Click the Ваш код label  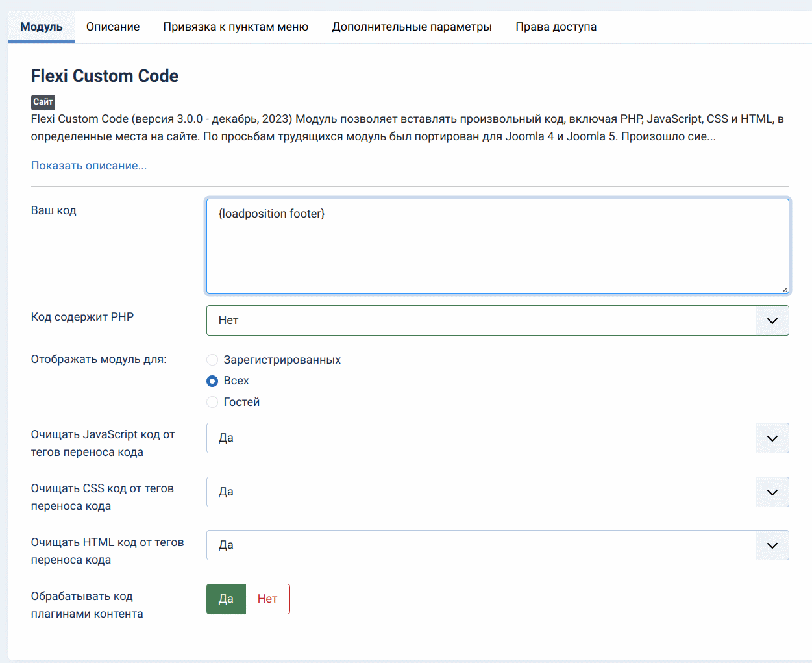coord(54,210)
